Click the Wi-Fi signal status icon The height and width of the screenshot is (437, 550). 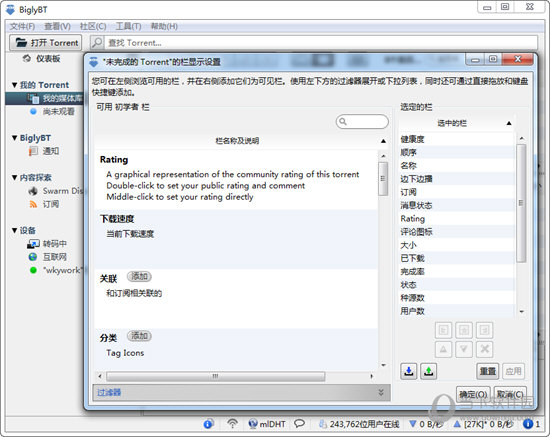(232, 424)
